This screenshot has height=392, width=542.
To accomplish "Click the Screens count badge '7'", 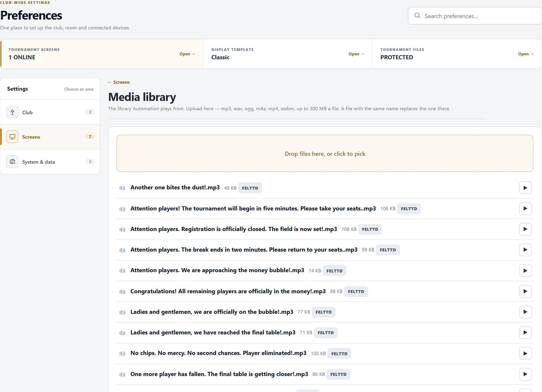I will (x=90, y=137).
